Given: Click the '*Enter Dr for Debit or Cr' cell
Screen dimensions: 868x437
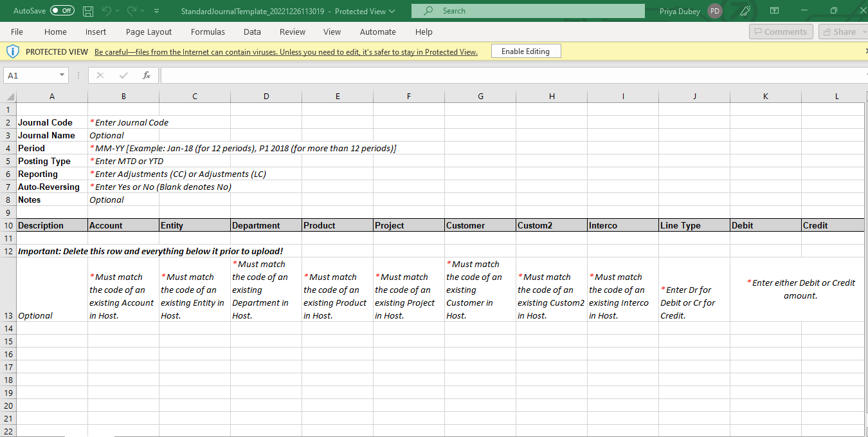Looking at the screenshot, I should (x=694, y=290).
